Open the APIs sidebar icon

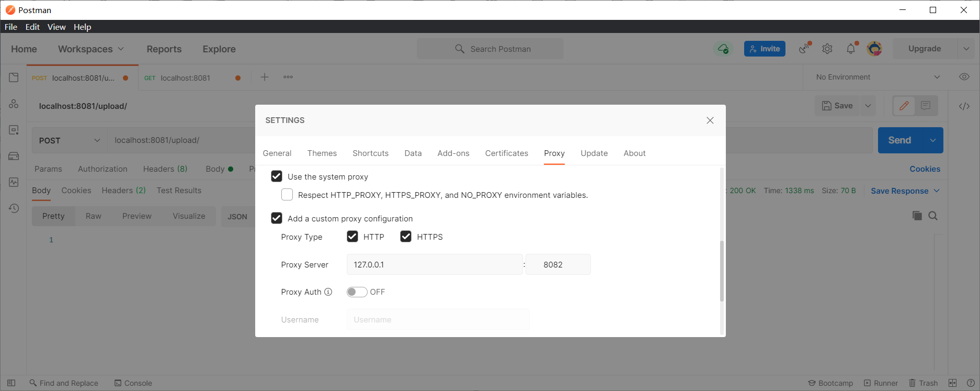pyautogui.click(x=14, y=104)
